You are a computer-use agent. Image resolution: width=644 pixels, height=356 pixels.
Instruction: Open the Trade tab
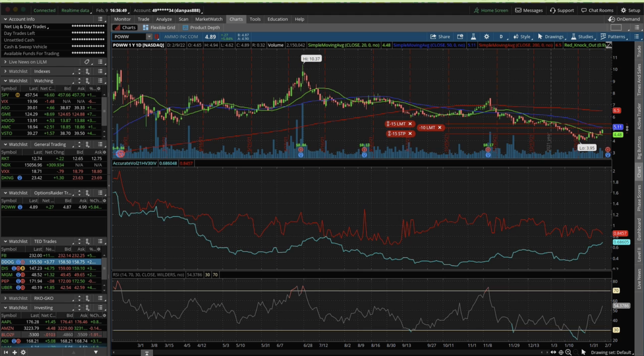[x=143, y=19]
